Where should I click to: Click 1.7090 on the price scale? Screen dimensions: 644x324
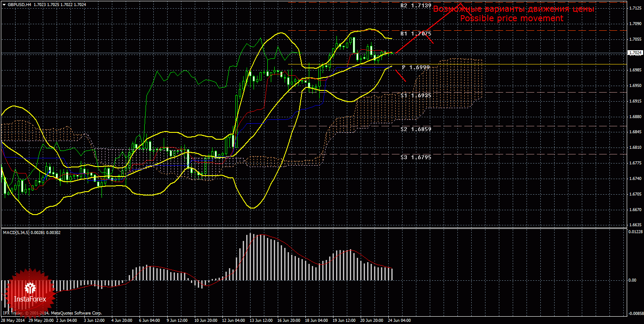635,24
